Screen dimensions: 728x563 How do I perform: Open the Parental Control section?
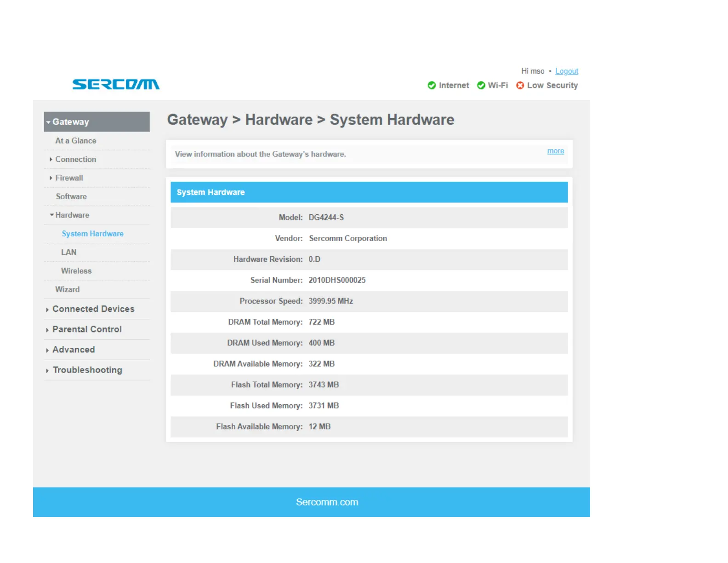[x=87, y=329]
